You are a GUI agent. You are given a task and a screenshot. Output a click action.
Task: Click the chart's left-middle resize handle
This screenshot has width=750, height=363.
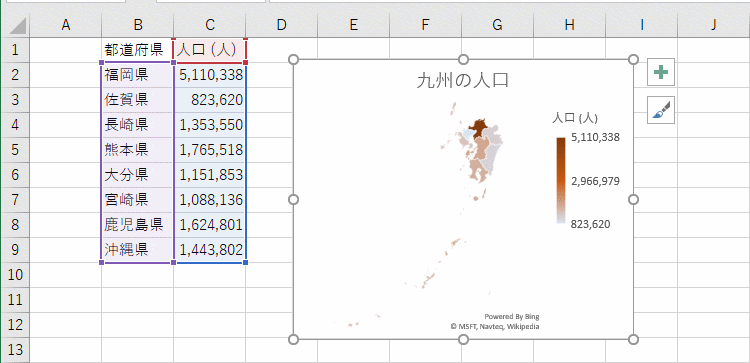294,199
